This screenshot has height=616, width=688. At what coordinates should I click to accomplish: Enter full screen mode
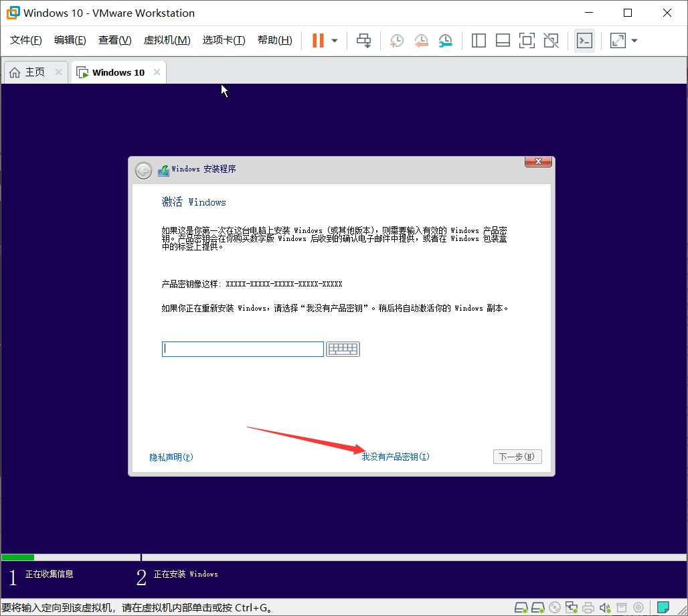click(527, 41)
